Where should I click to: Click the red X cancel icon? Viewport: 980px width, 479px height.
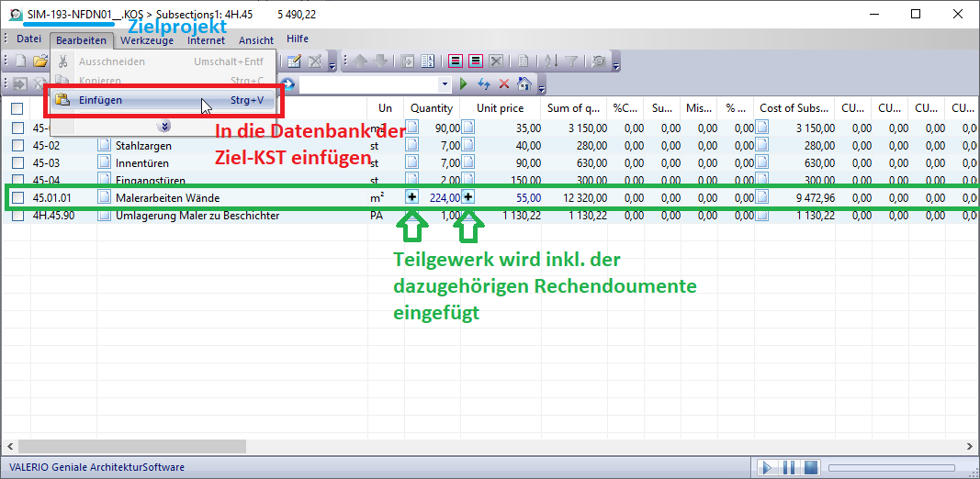[x=503, y=84]
